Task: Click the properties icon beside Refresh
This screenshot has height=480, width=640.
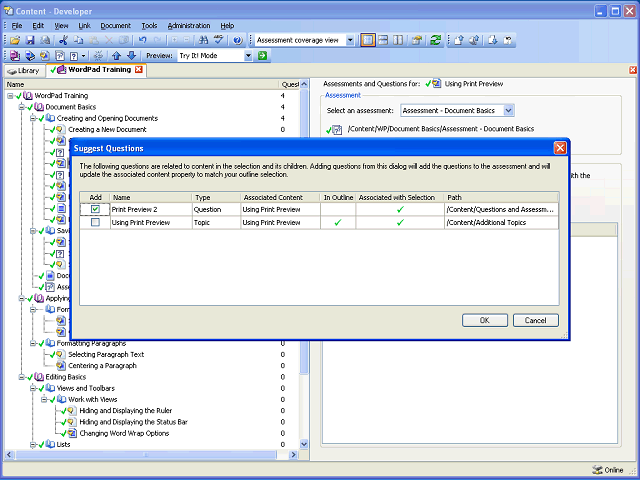Action: point(417,40)
